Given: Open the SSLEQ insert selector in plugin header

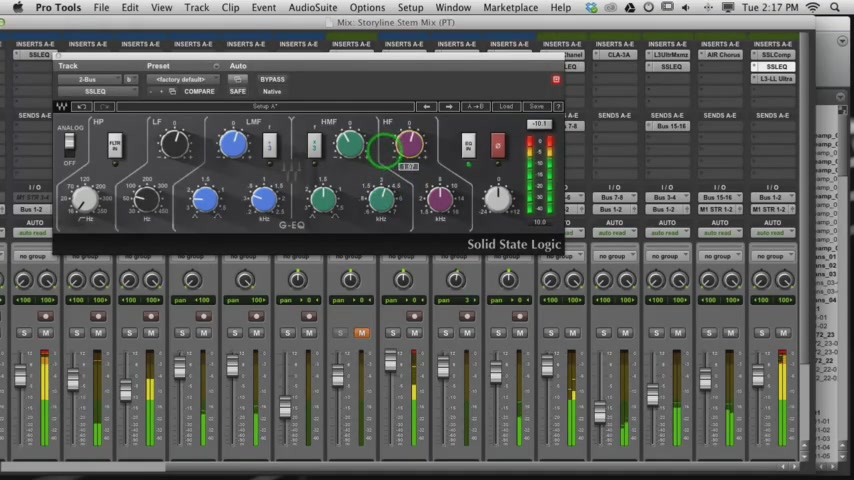Looking at the screenshot, I should pos(95,91).
